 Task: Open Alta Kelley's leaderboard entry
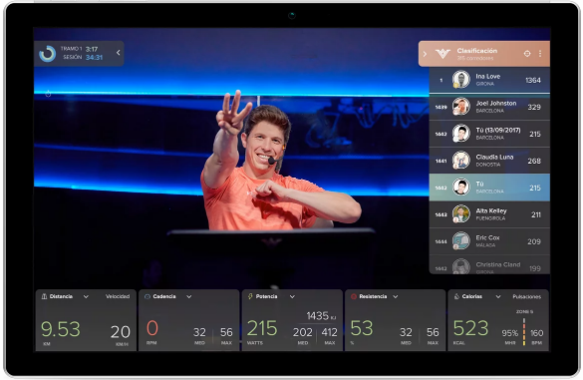coord(489,215)
